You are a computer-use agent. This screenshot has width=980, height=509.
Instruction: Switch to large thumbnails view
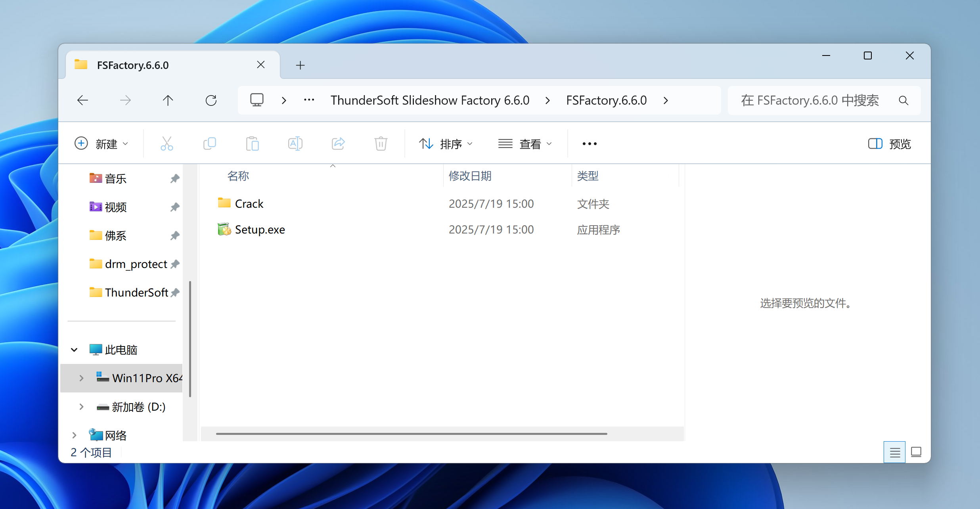(x=916, y=452)
